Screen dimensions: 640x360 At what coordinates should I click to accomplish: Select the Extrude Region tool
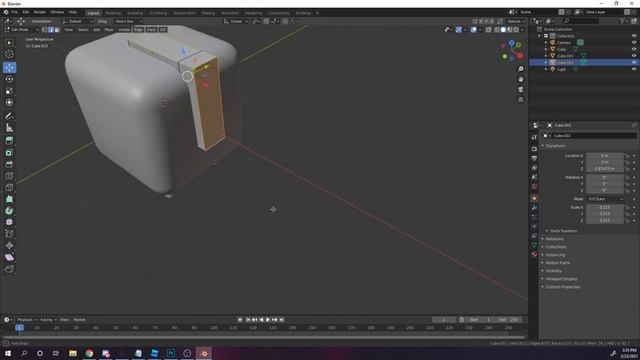click(9, 141)
